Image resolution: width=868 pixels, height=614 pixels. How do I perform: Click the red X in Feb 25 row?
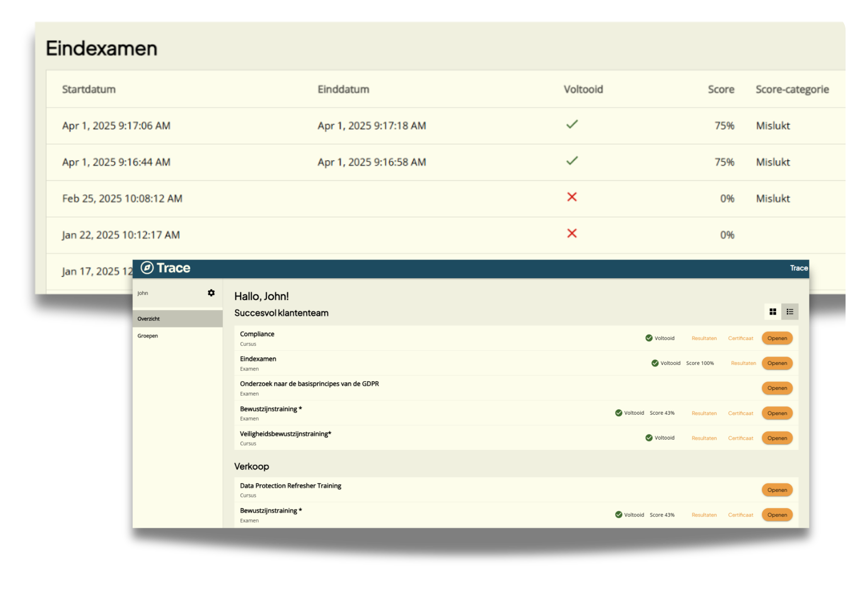point(572,197)
